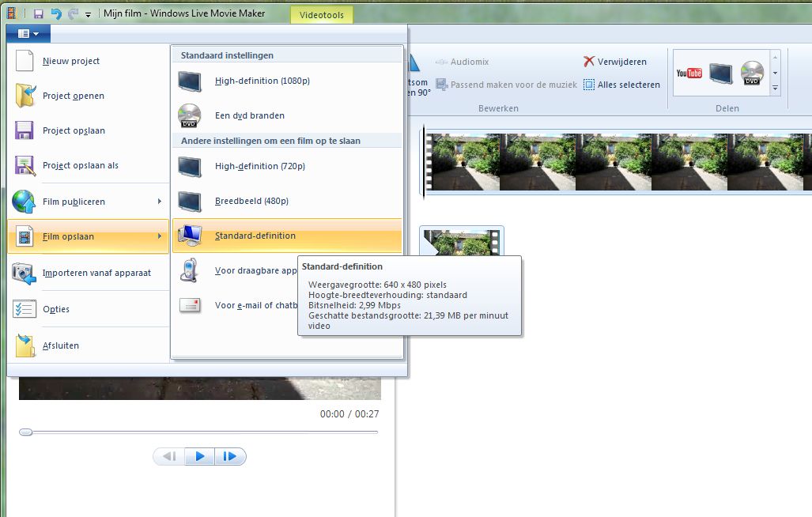This screenshot has width=812, height=517.
Task: Select the second video clip thumbnail in storyboard
Action: (463, 241)
